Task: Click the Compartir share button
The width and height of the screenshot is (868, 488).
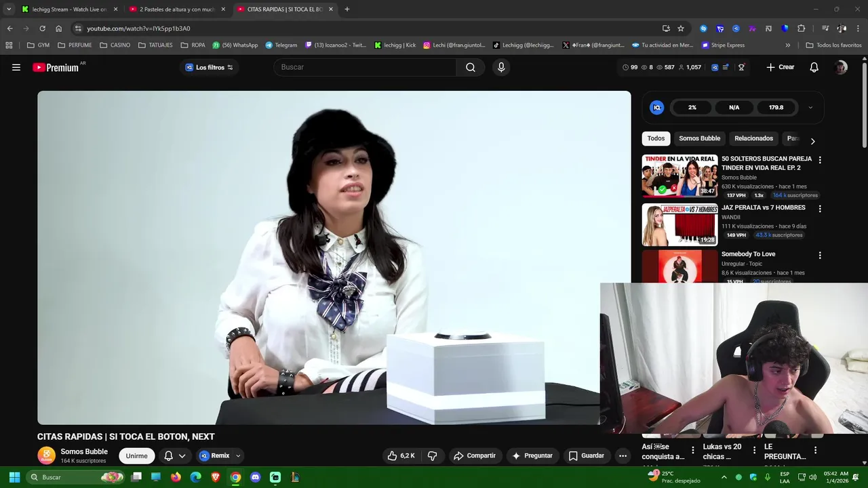Action: tap(475, 455)
